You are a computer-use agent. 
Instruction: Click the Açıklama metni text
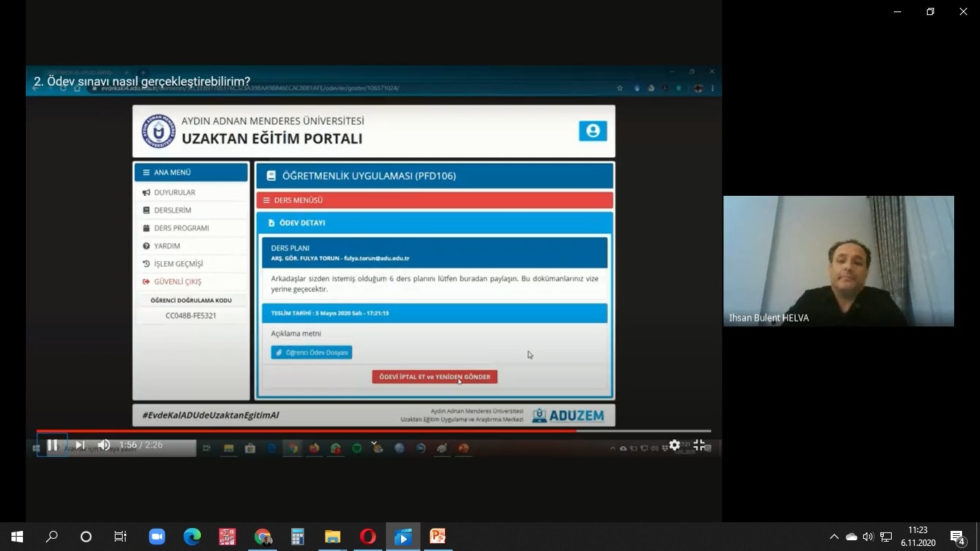(x=296, y=334)
